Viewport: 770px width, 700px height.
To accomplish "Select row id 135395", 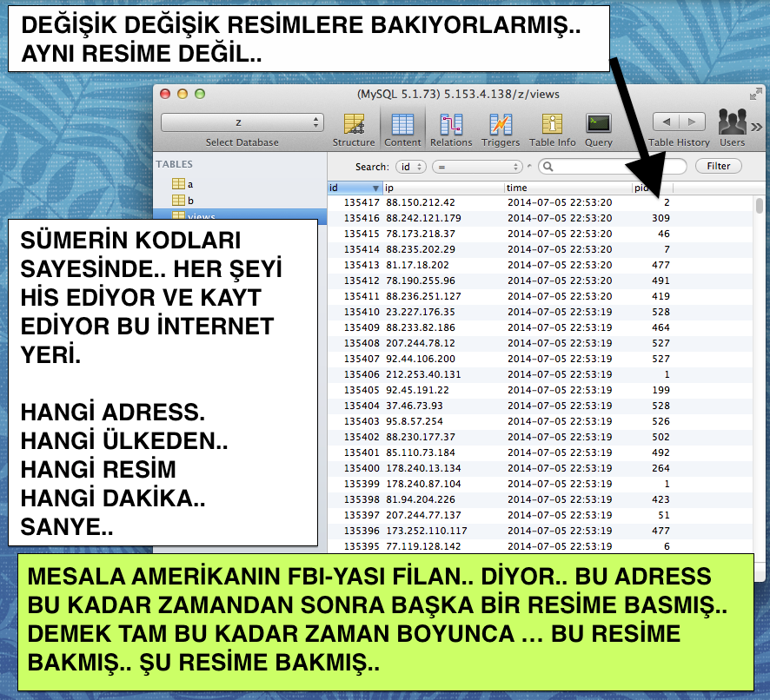I will (362, 546).
